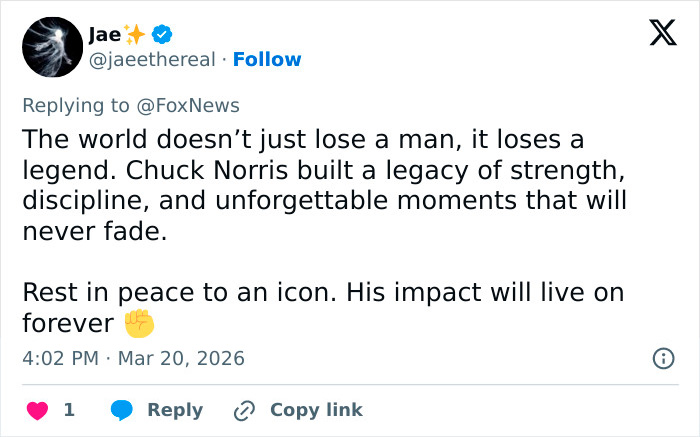700x437 pixels.
Task: Click the chain link icon
Action: pos(244,410)
